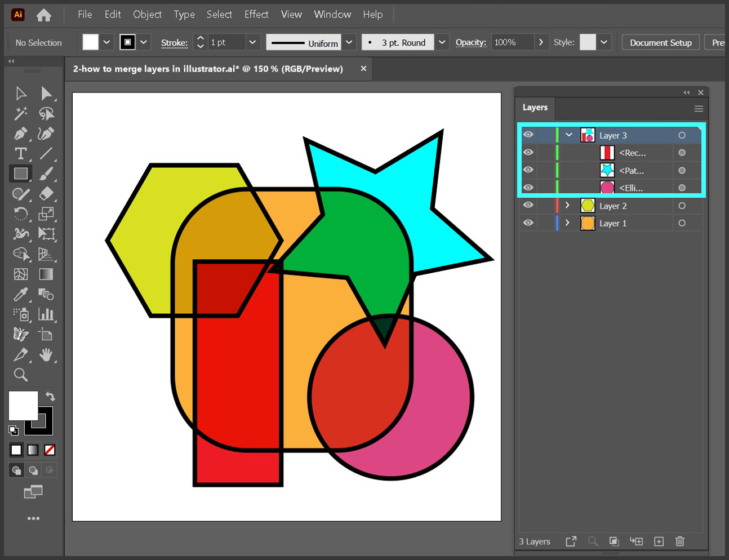This screenshot has height=560, width=729.
Task: Open the File menu
Action: coord(85,15)
